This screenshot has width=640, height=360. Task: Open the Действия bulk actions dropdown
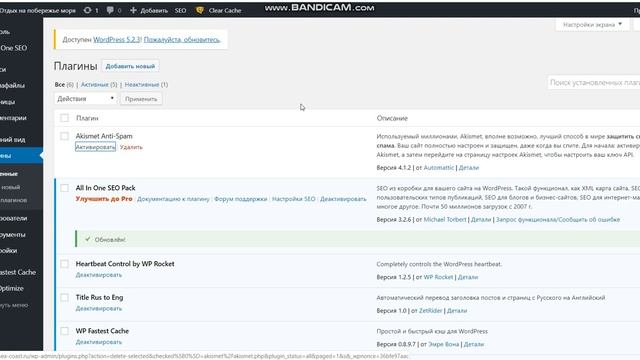[85, 99]
